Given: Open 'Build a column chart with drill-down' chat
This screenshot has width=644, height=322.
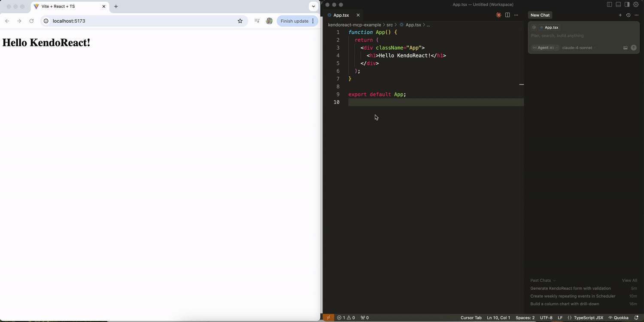Looking at the screenshot, I should 565,304.
